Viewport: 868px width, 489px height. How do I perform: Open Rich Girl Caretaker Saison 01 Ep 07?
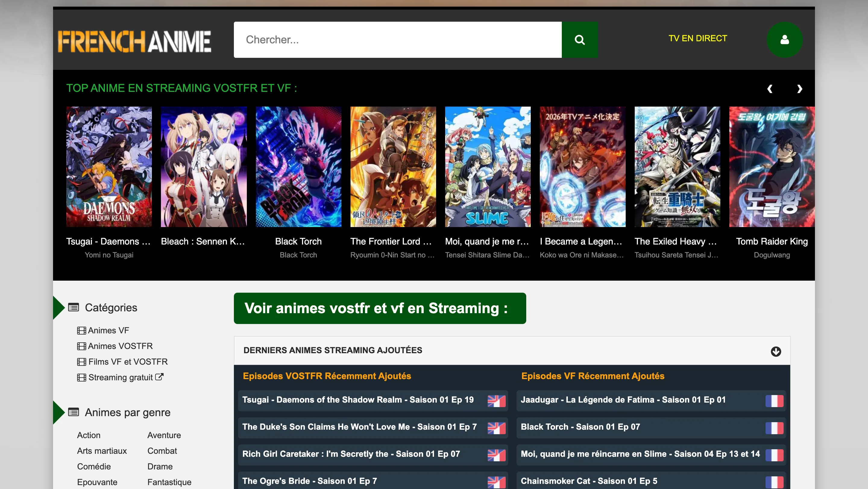point(373,455)
